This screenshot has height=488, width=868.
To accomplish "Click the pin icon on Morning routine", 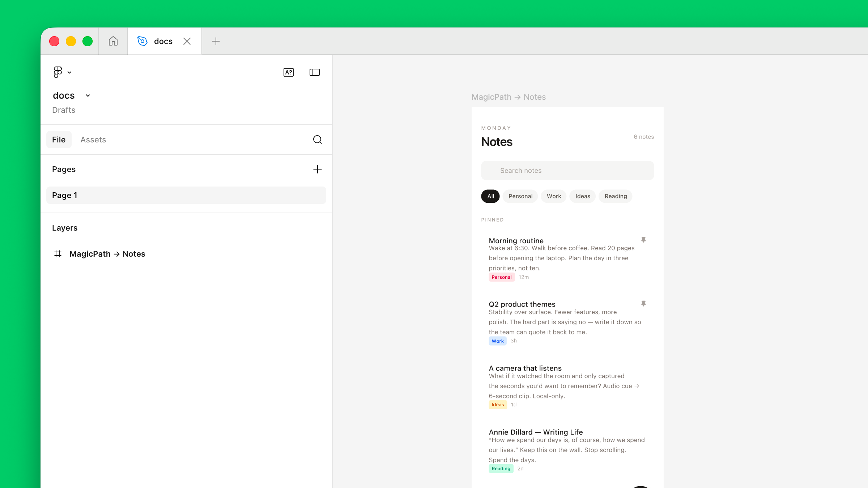I will point(643,240).
